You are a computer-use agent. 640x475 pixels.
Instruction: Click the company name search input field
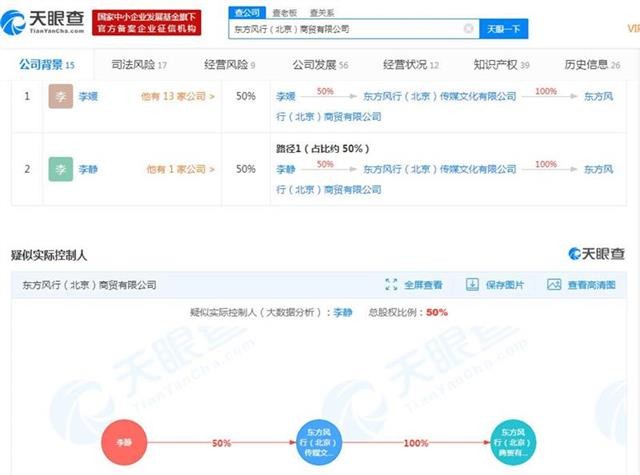(x=345, y=29)
